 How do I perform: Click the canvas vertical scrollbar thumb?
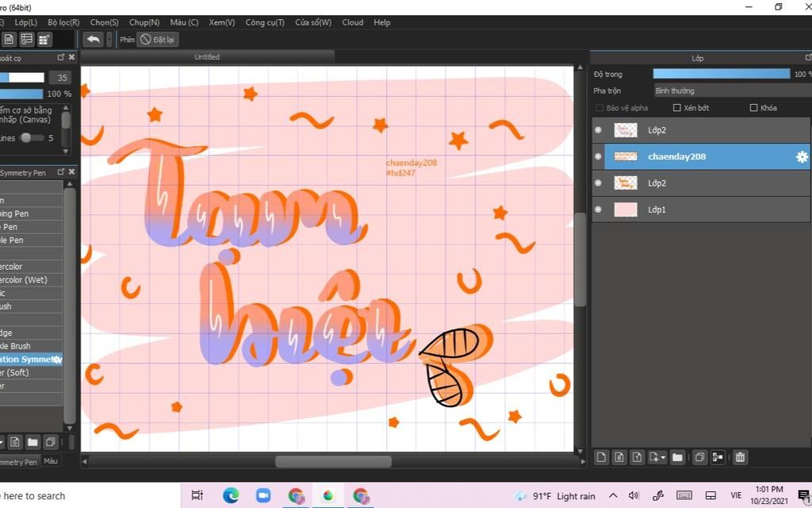coord(580,260)
